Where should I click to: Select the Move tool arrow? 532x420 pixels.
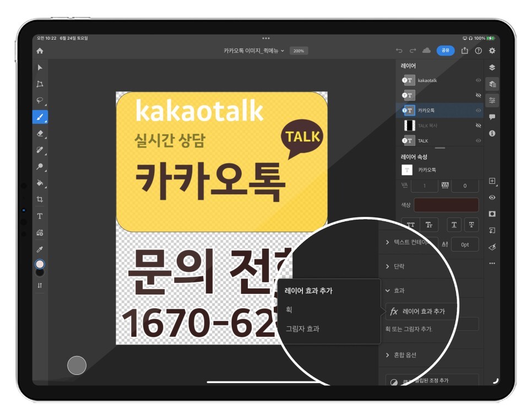[40, 68]
